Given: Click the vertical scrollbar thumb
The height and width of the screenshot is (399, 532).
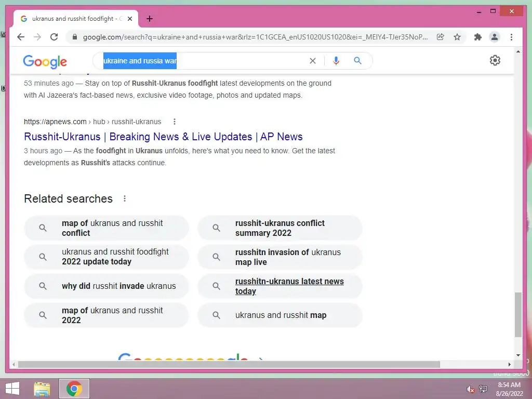Looking at the screenshot, I should coord(518,314).
